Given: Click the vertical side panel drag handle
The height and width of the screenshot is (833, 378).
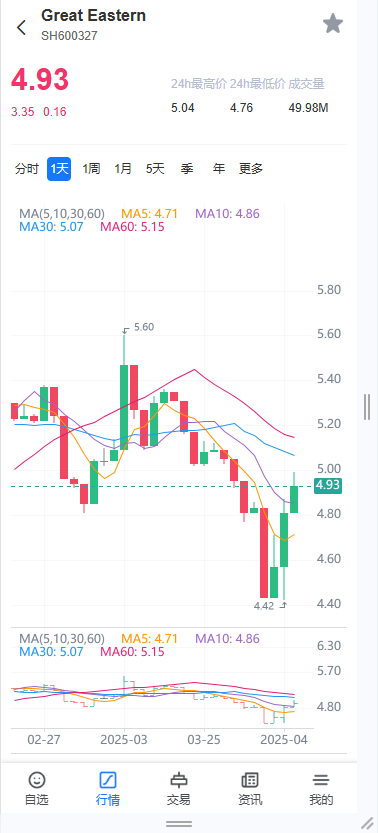Looking at the screenshot, I should pos(367,407).
